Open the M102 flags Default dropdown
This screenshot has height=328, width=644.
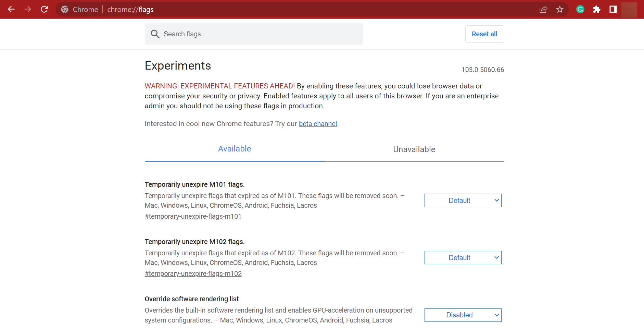tap(463, 257)
